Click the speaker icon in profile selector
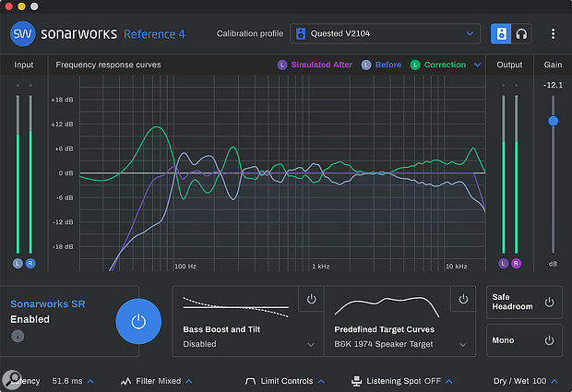572x392 pixels. coord(301,34)
